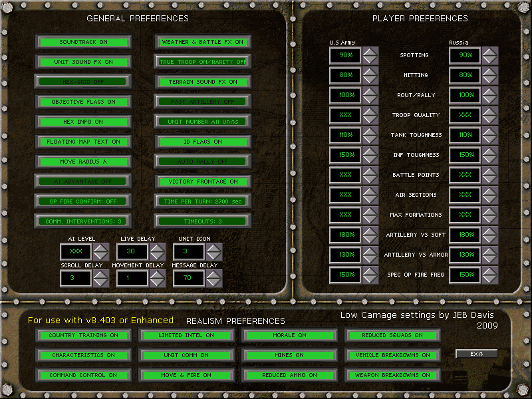The image size is (532, 399).
Task: Enable the AI Advantage option
Action: click(82, 182)
